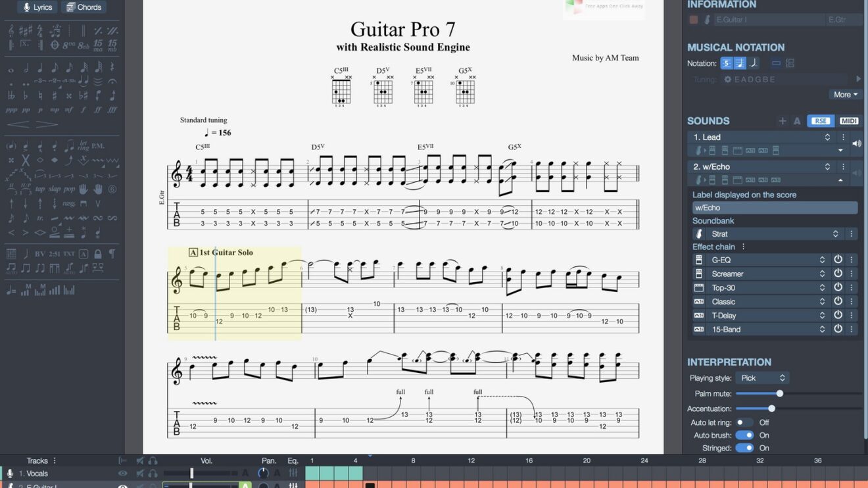Select the 1. Vocals track
Viewport: 868px width, 488px height.
click(x=33, y=474)
